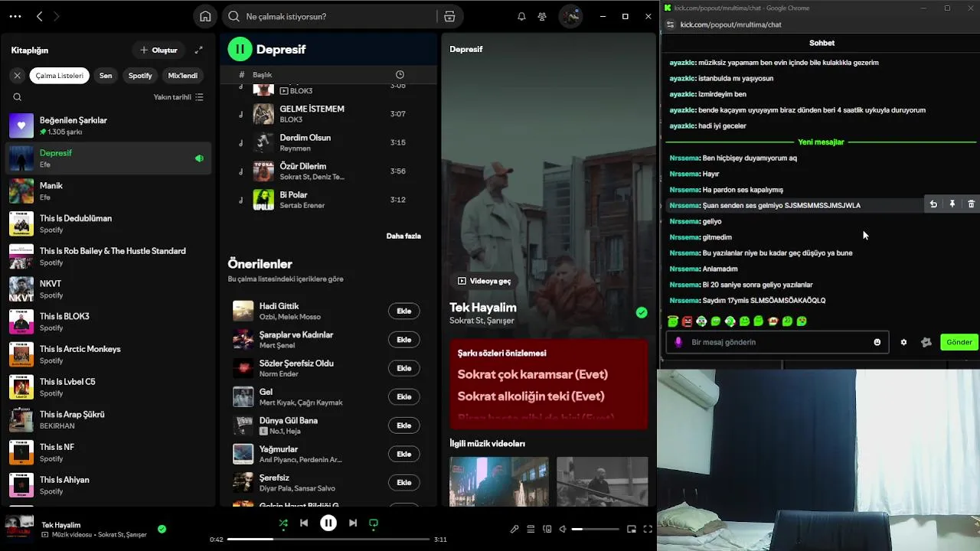Open the Oluştur create menu

[x=158, y=50]
